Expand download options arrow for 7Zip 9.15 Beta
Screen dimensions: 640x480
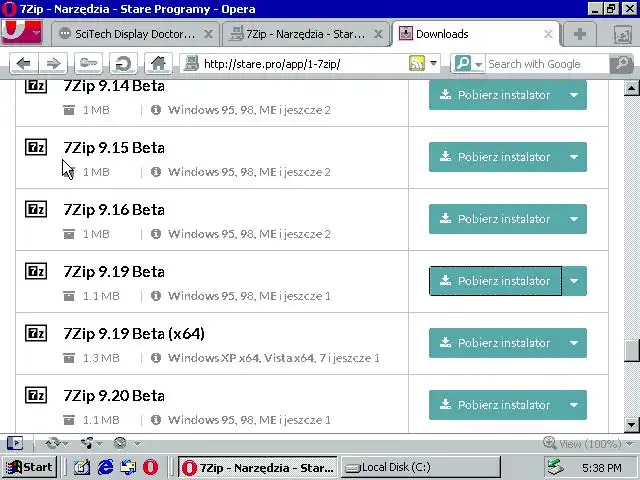click(x=574, y=157)
